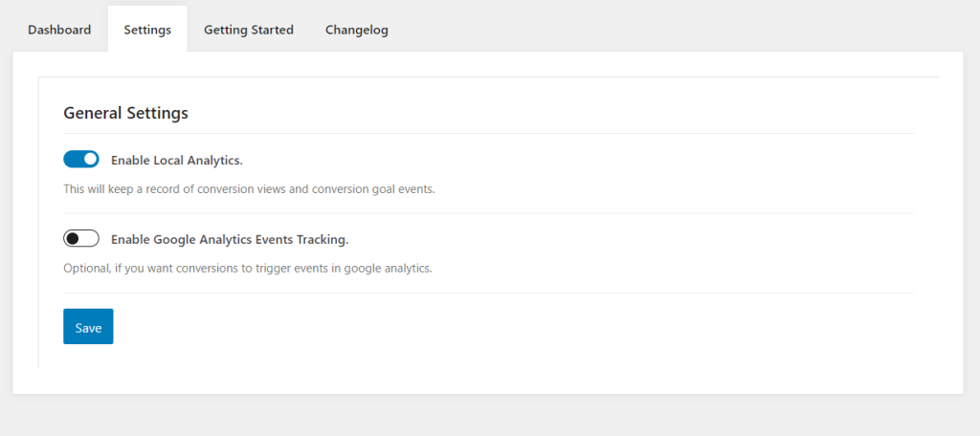Click the Optional google analytics description text
980x436 pixels.
pos(248,270)
